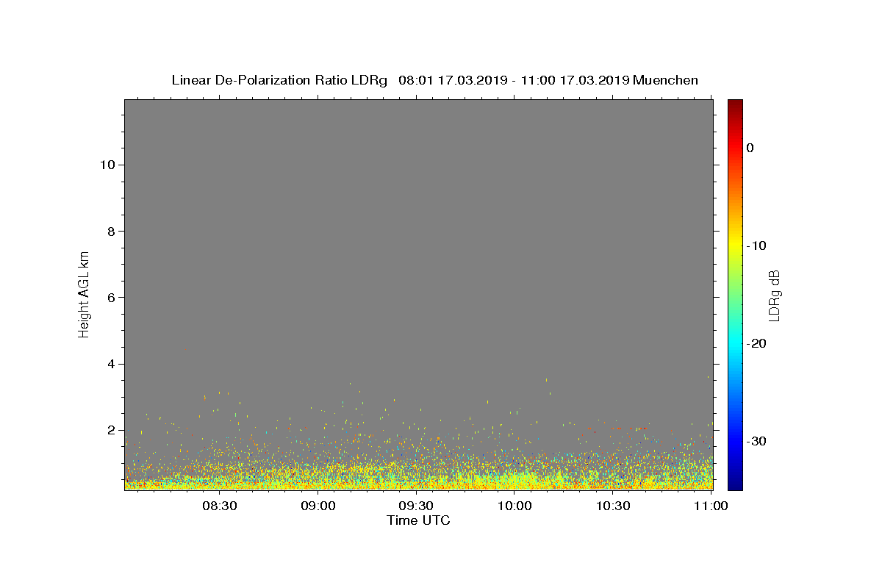Click the dark blue bottom of the colorbar
This screenshot has width=882, height=588.
[735, 484]
